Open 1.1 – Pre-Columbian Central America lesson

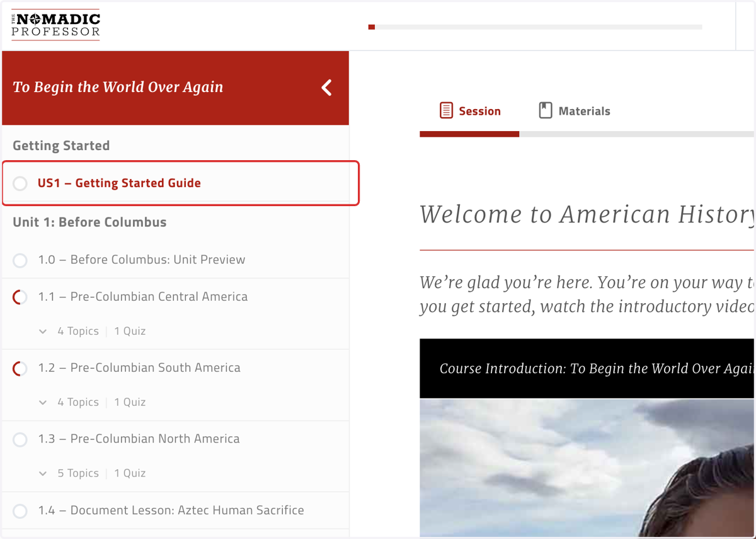[x=143, y=297]
